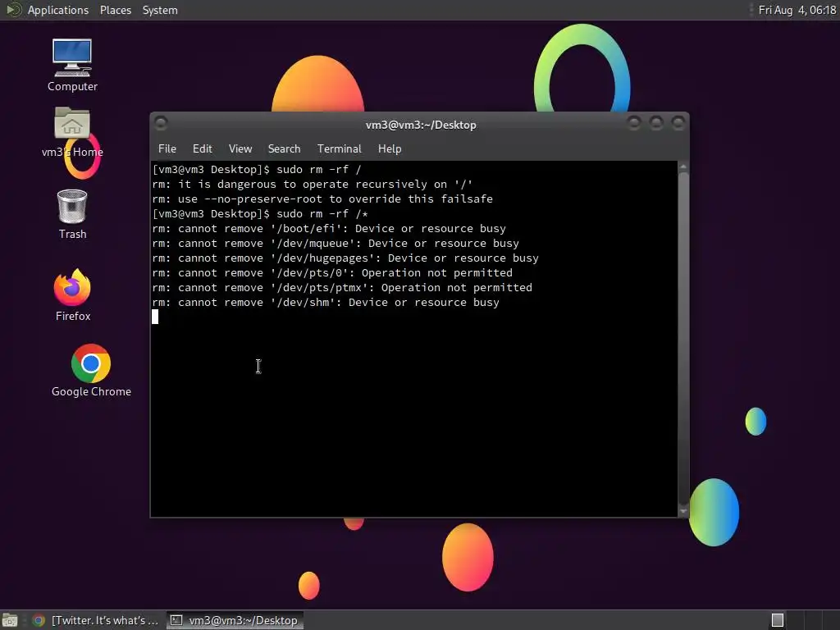840x630 pixels.
Task: Click the '/dev/shm' error line
Action: tap(326, 302)
